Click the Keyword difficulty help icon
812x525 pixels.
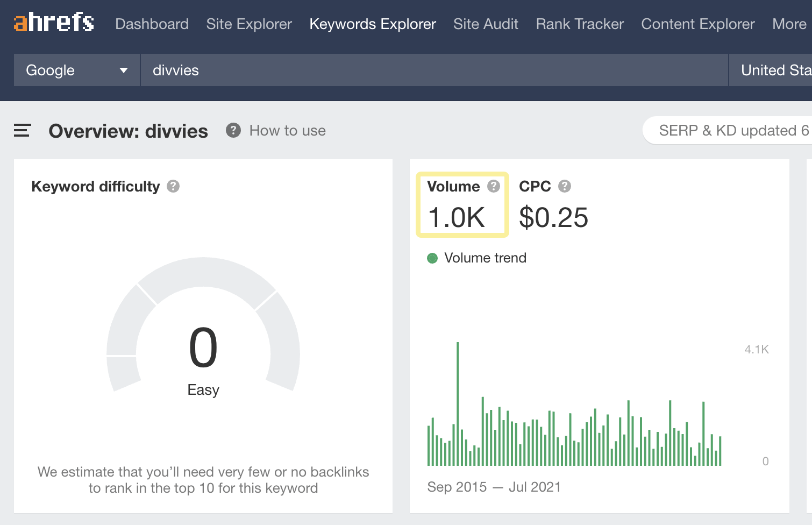click(x=173, y=186)
